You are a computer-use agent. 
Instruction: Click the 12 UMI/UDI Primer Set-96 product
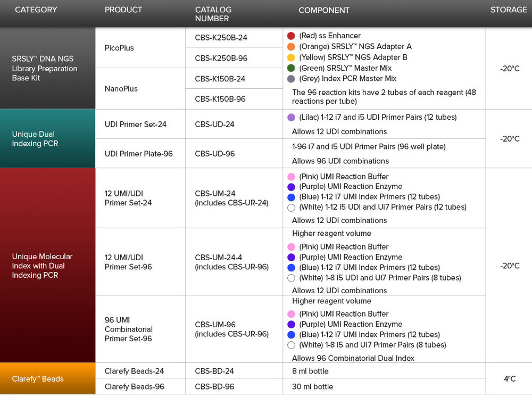click(128, 262)
